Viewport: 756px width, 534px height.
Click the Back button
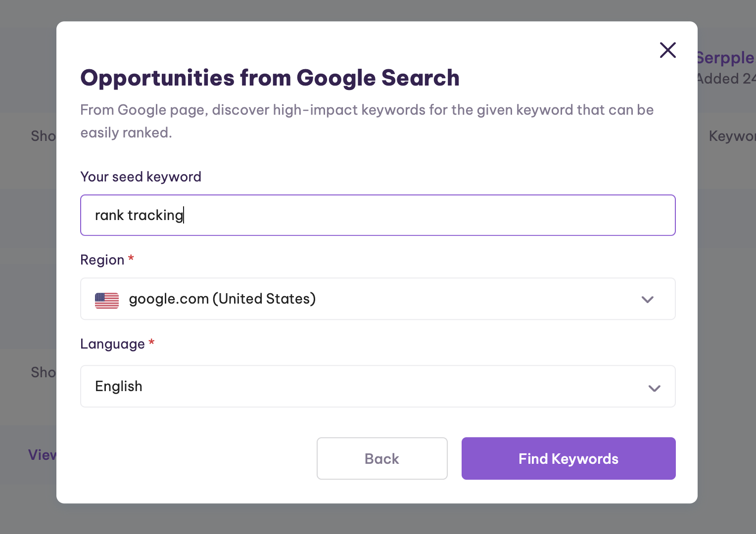382,458
